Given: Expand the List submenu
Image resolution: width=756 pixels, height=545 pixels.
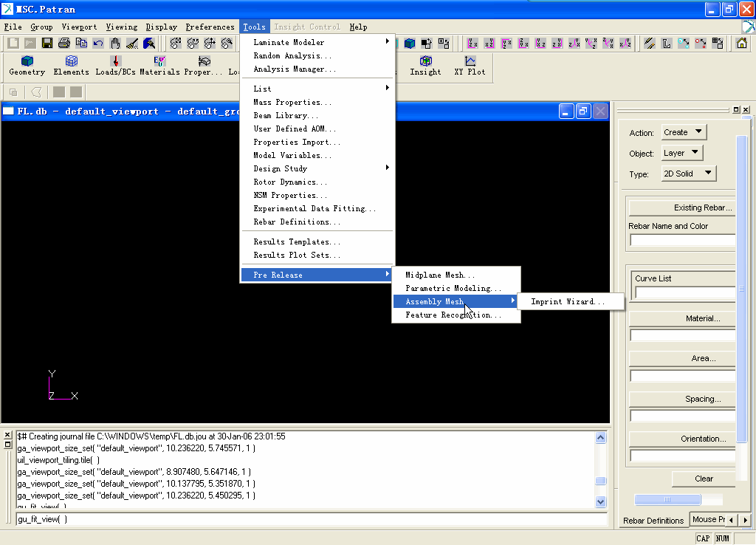Looking at the screenshot, I should (x=317, y=89).
